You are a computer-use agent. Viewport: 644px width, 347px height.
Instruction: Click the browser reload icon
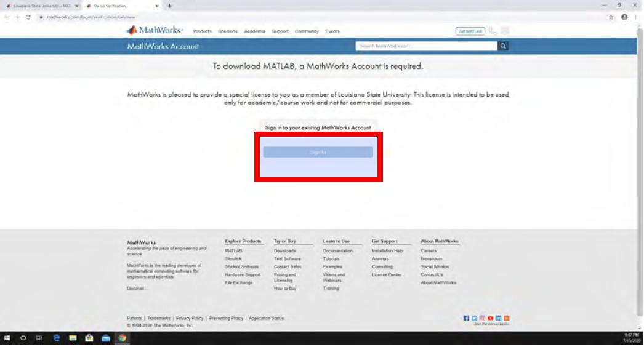click(28, 17)
